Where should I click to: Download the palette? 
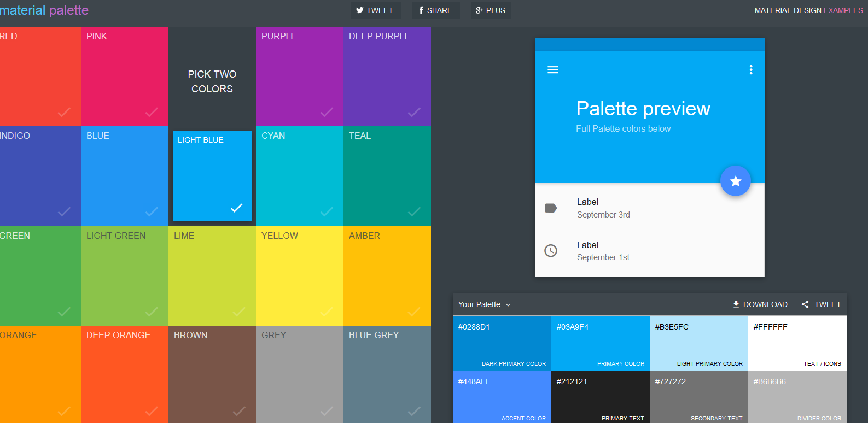(x=760, y=304)
